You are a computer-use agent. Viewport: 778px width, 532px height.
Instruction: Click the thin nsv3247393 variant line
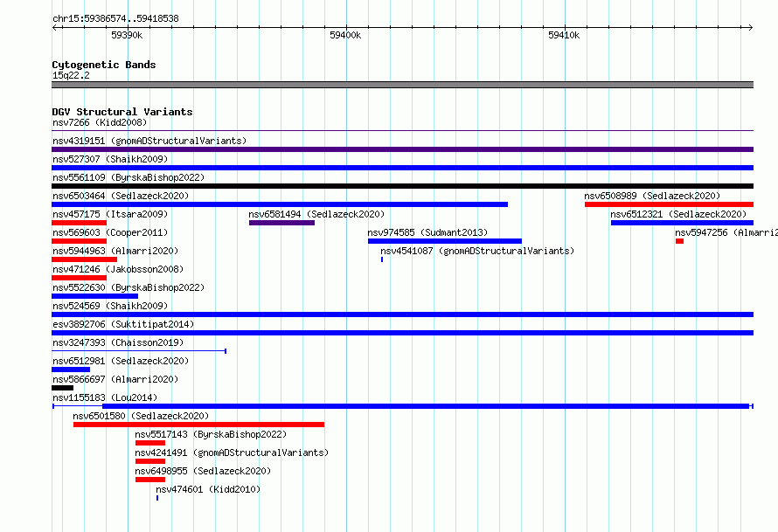point(139,351)
